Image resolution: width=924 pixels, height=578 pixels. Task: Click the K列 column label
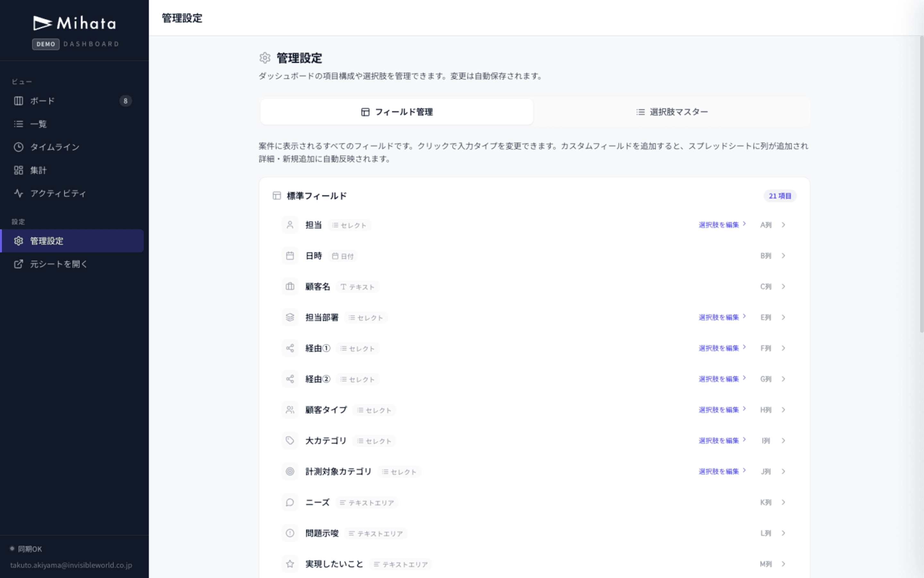tap(766, 502)
